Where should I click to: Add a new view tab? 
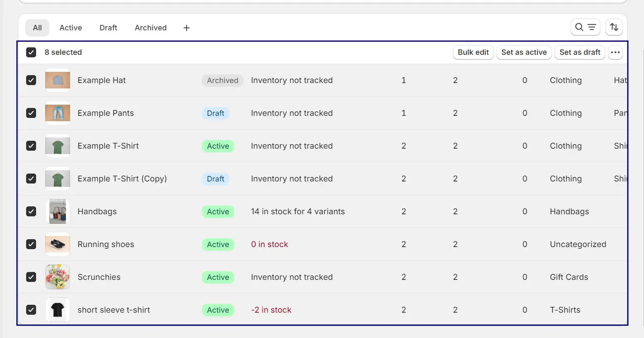point(187,28)
